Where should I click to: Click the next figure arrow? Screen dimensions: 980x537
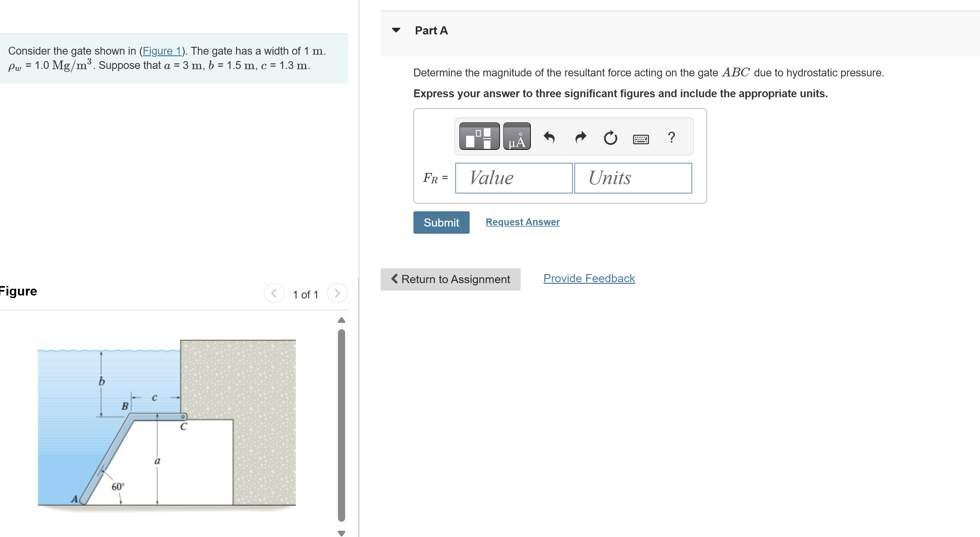[337, 293]
